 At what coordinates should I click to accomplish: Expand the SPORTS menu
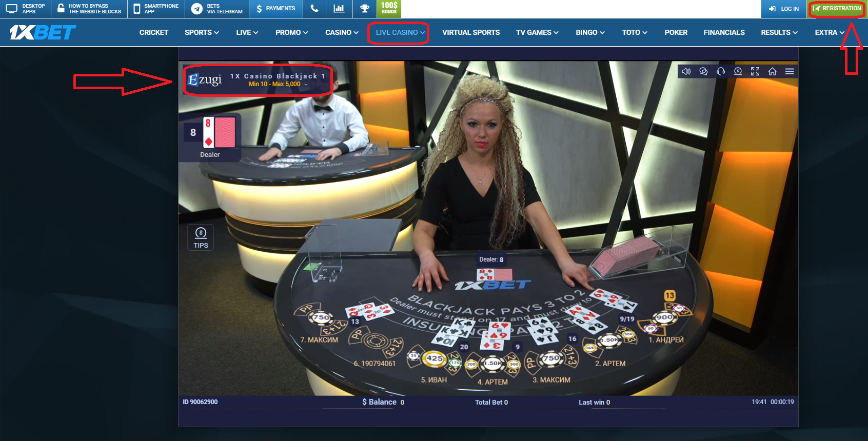pos(202,32)
